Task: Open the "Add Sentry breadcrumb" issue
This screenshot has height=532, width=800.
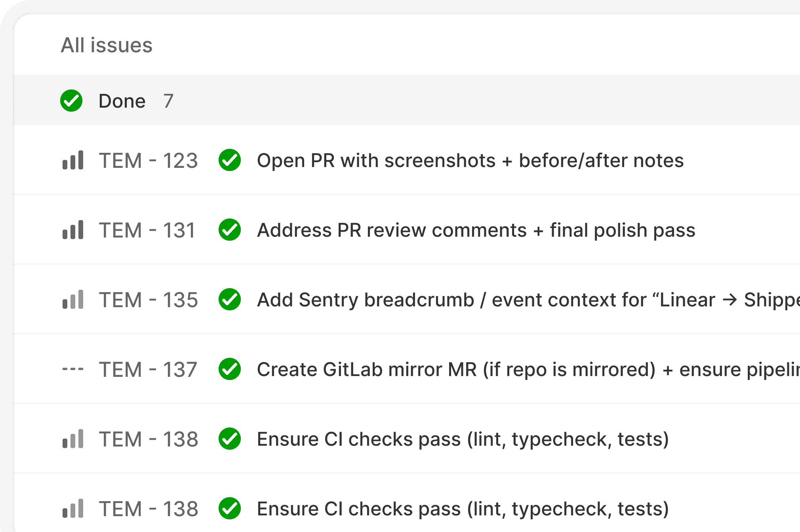Action: point(515,300)
